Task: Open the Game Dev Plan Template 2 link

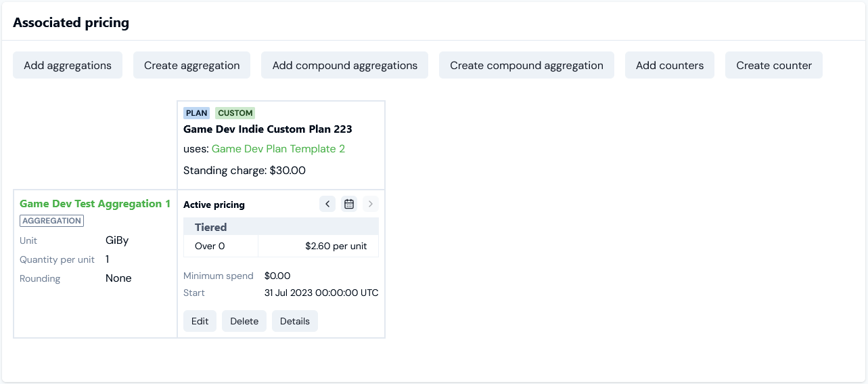Action: coord(278,149)
